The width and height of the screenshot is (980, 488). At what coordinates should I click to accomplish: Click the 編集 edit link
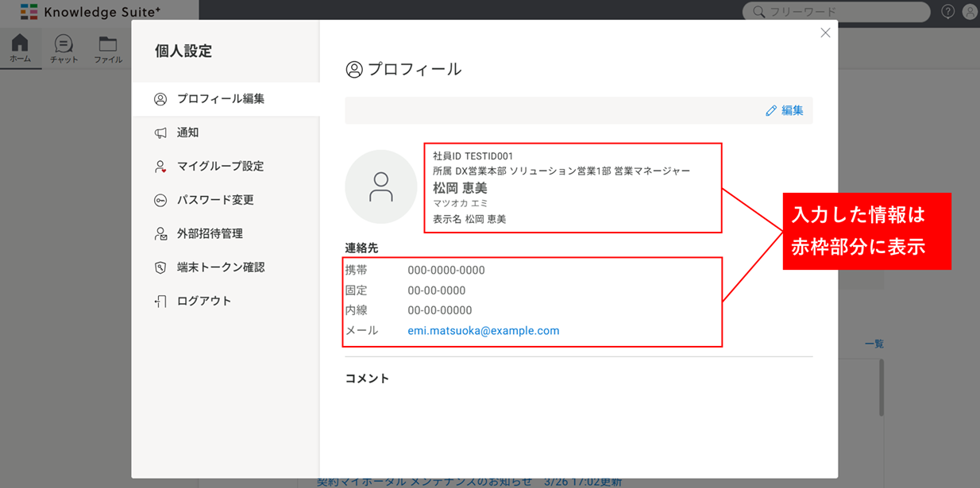(x=793, y=111)
